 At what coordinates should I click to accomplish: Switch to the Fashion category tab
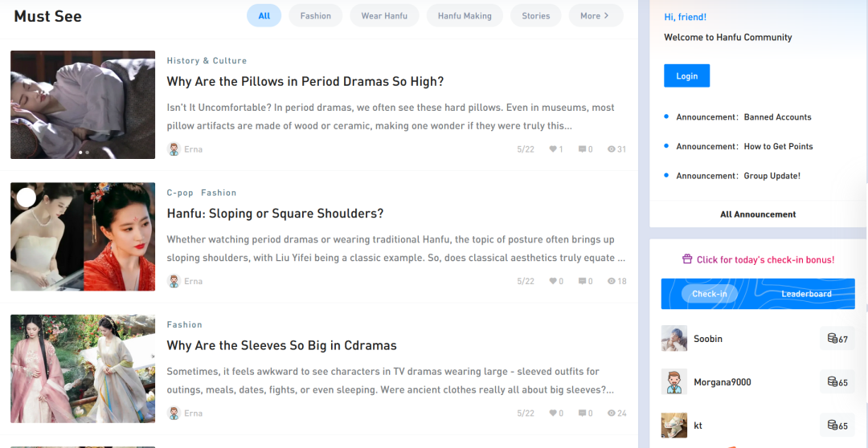pyautogui.click(x=315, y=16)
